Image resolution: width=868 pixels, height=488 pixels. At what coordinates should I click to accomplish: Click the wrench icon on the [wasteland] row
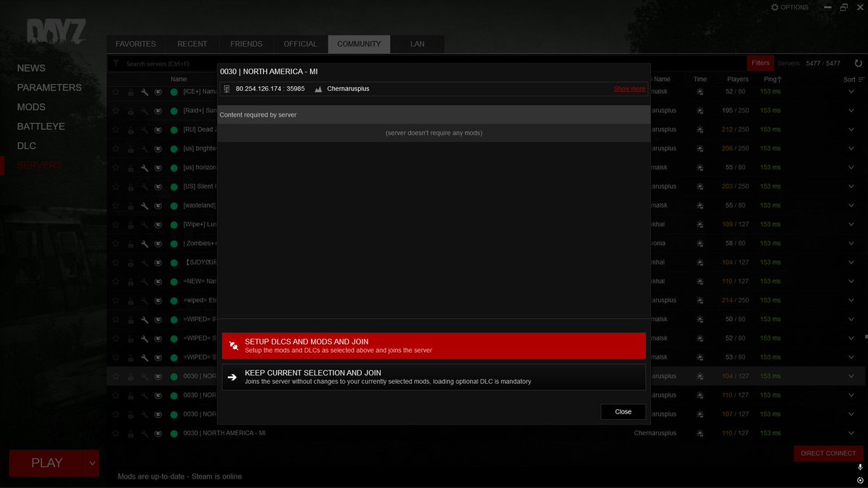click(x=145, y=205)
